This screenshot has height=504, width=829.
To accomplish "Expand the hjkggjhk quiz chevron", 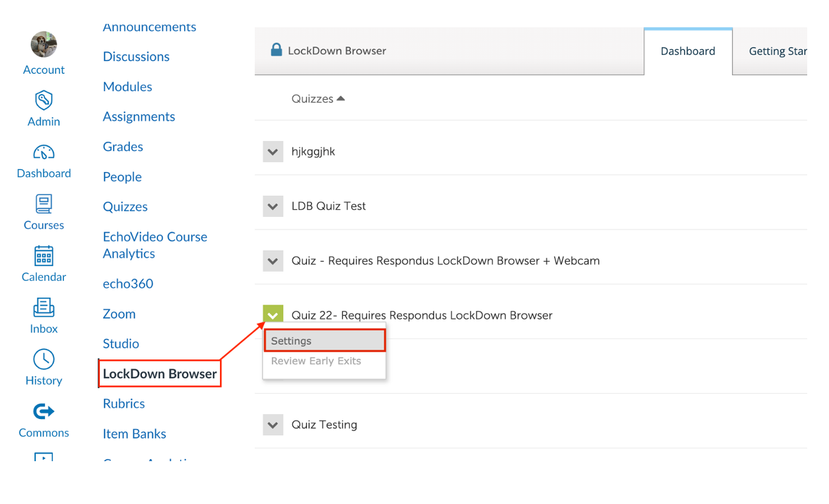I will coord(273,152).
